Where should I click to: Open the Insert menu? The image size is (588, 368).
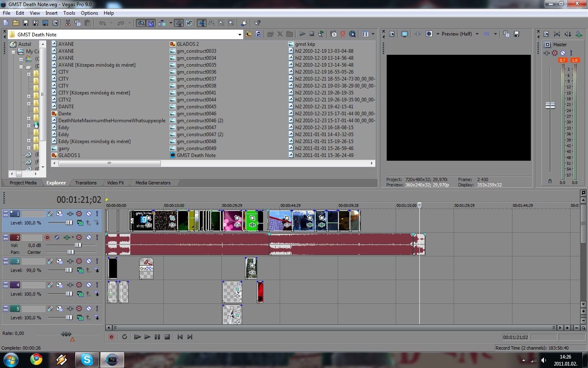[x=51, y=13]
